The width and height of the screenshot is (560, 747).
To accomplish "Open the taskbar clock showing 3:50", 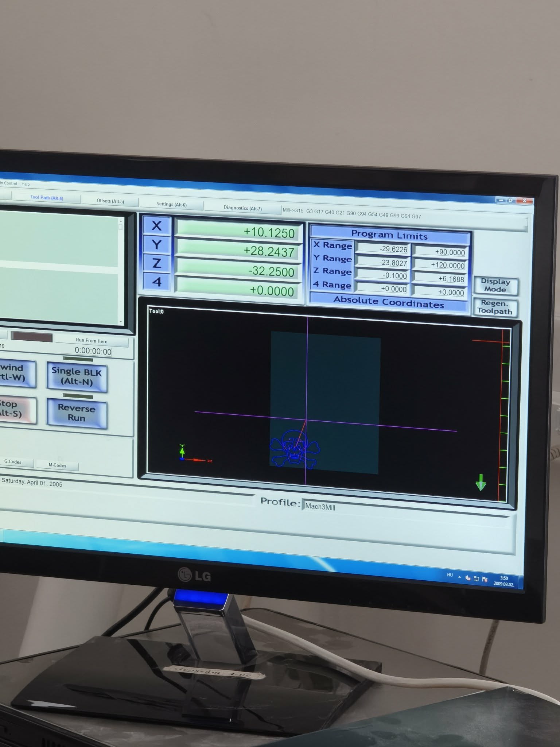I will coord(504,581).
